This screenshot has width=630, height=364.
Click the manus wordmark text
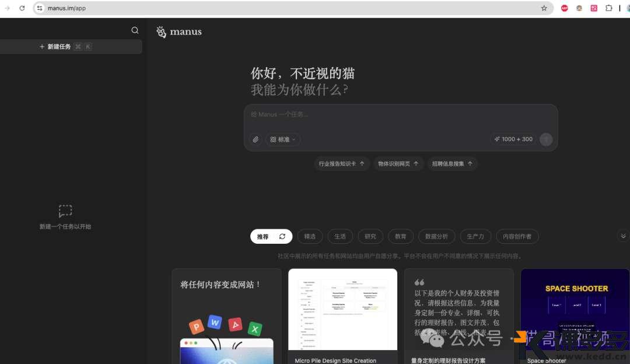coord(185,32)
